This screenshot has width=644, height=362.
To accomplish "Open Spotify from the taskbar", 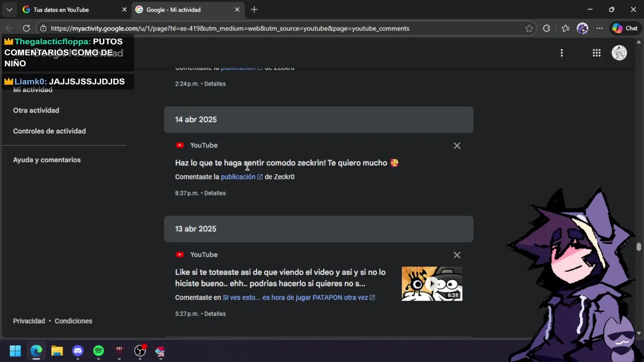I will tap(99, 351).
